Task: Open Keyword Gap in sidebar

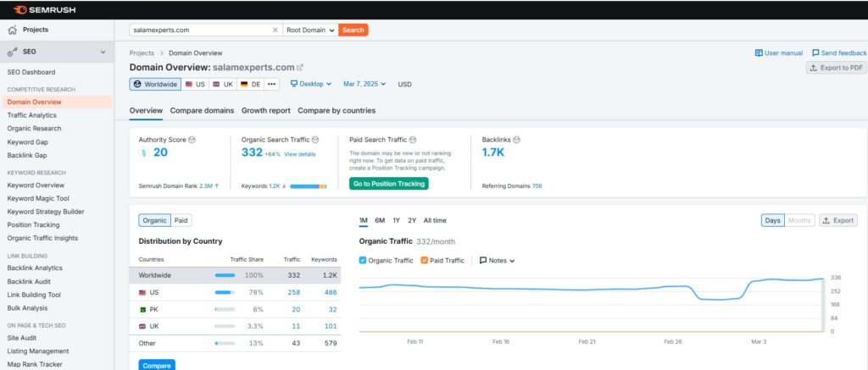Action: click(28, 142)
